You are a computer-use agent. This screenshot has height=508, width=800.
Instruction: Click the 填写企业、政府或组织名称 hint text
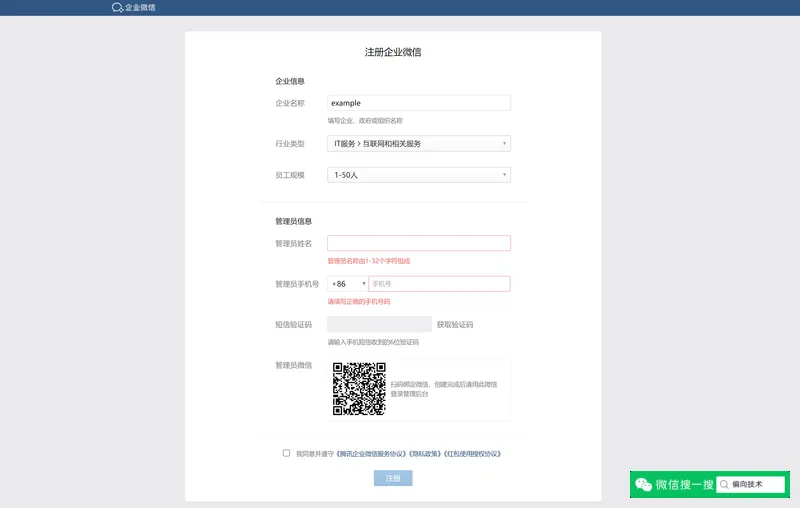click(365, 121)
